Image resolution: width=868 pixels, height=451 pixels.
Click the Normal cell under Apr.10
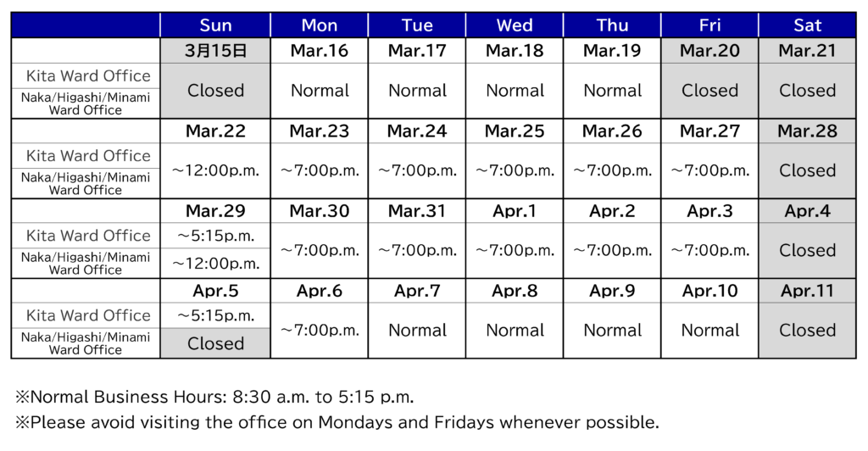(709, 330)
